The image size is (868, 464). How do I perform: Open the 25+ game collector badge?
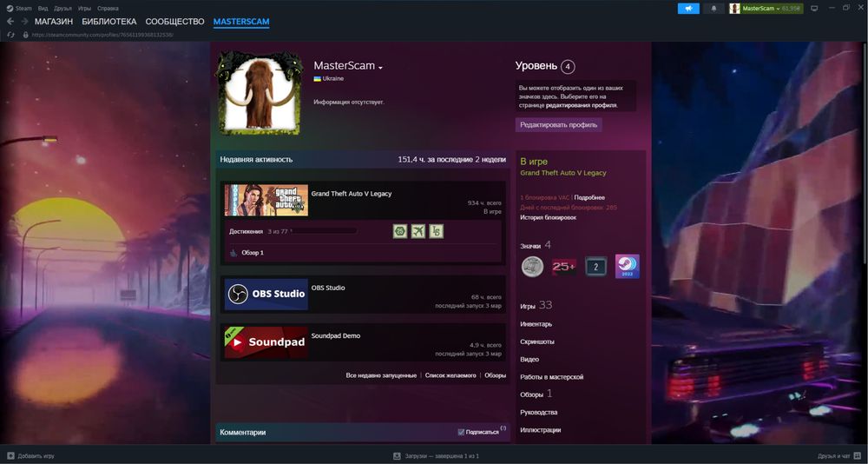tap(564, 267)
